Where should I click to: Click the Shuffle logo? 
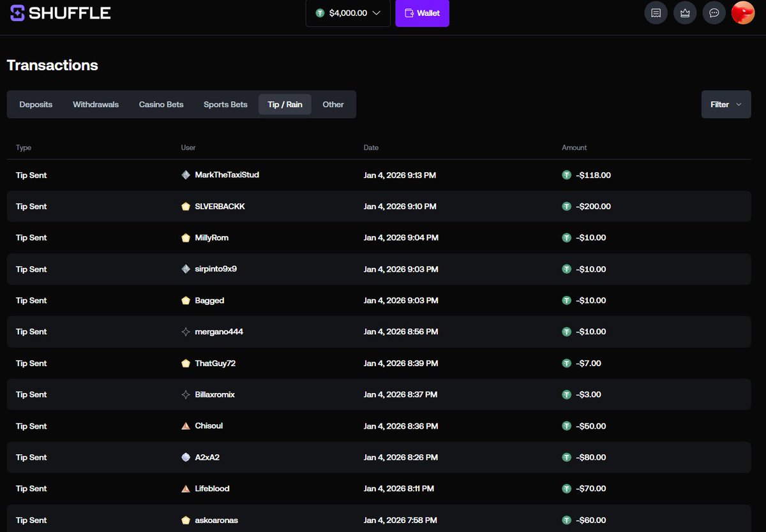60,12
